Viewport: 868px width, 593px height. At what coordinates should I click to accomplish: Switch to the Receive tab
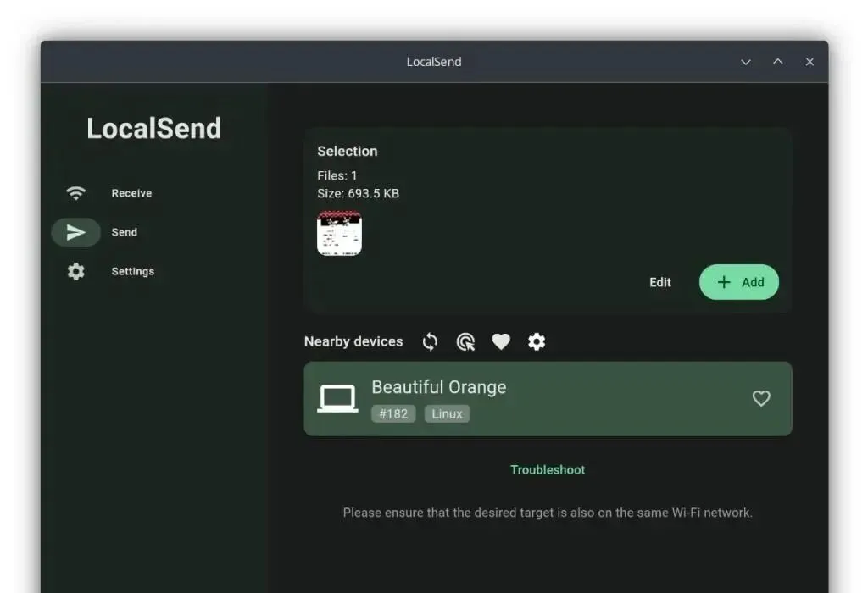click(131, 193)
